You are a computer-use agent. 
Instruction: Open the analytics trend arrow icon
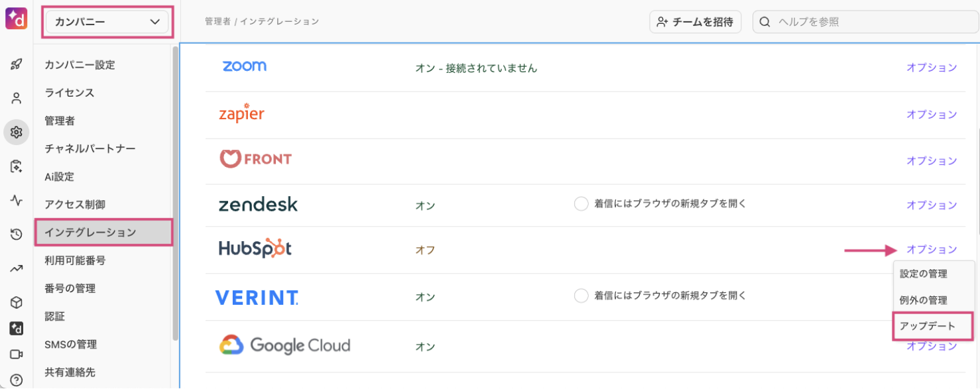[17, 268]
